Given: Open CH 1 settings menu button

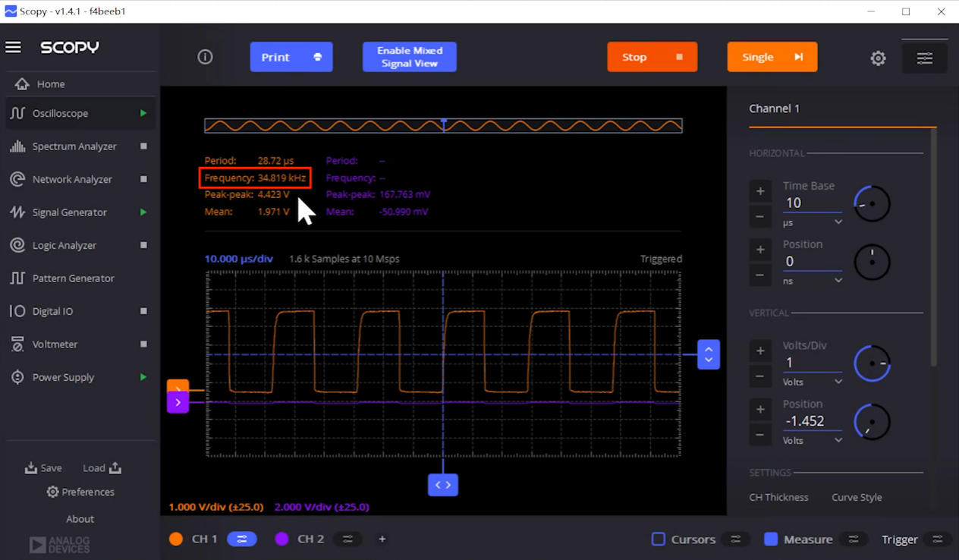Looking at the screenshot, I should point(242,539).
